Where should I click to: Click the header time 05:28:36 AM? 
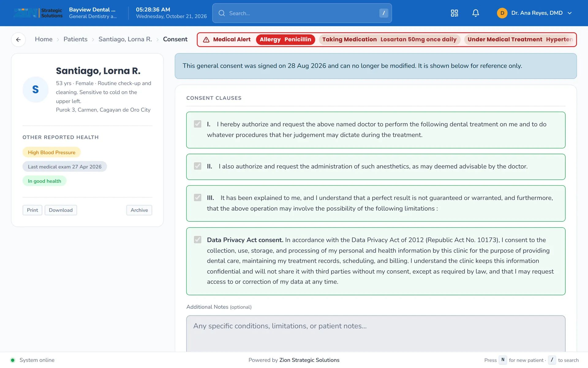click(153, 10)
